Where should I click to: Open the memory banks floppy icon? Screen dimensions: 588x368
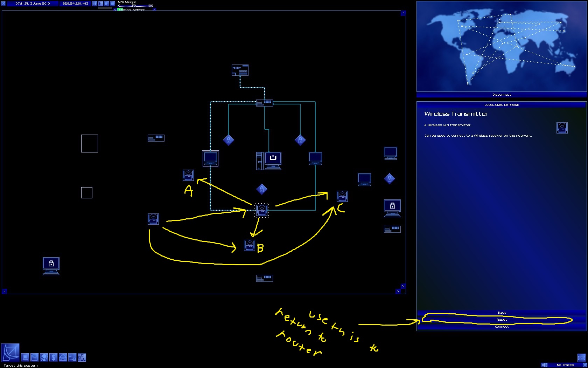tap(35, 357)
